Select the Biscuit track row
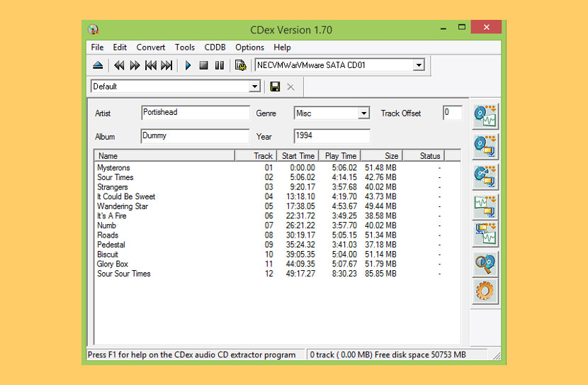The image size is (588, 385). [277, 255]
